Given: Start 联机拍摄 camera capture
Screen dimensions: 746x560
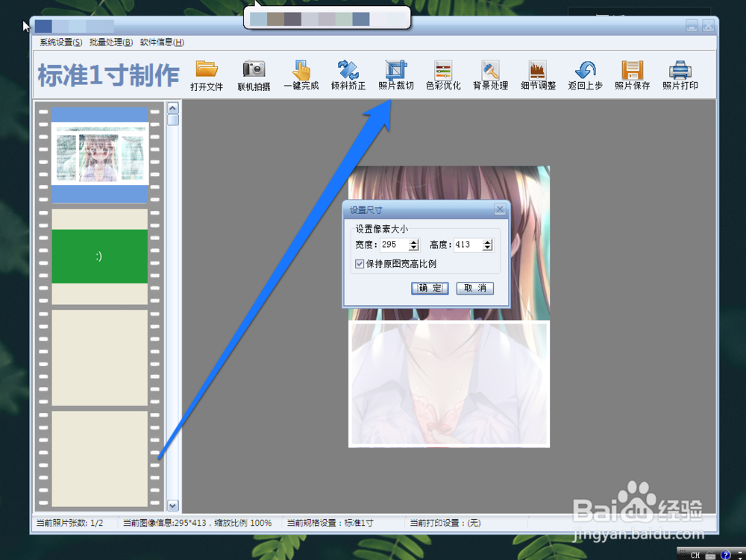Looking at the screenshot, I should point(254,75).
